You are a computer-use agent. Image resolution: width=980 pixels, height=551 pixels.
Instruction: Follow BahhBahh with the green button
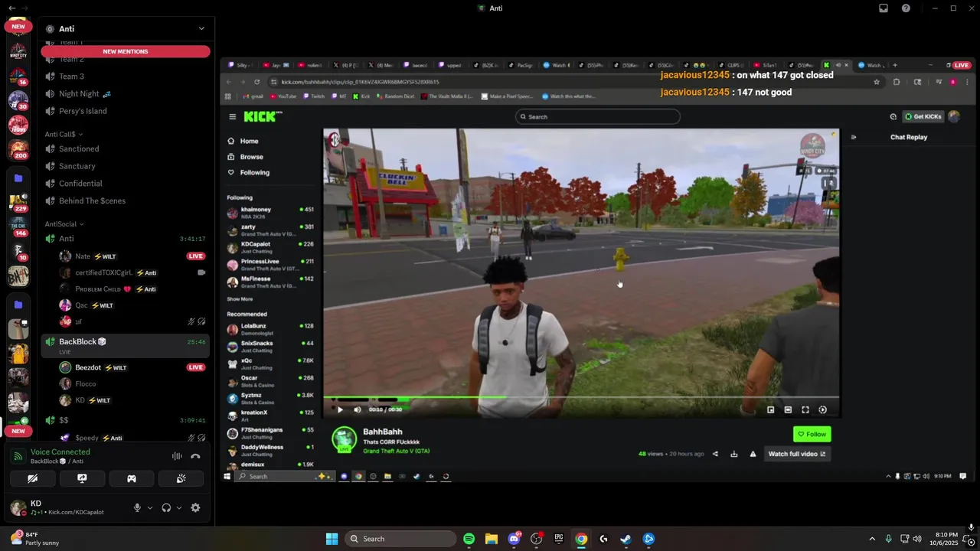[812, 434]
